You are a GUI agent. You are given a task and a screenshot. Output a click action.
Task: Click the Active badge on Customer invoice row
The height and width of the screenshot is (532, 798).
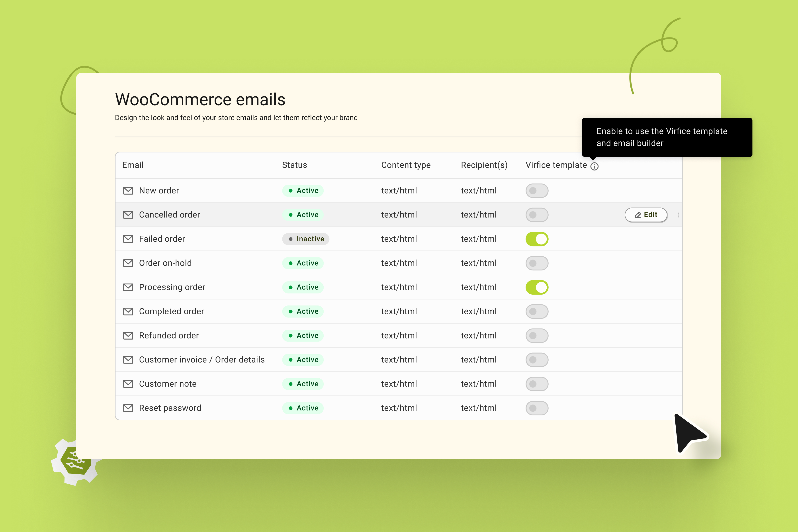[x=303, y=360]
